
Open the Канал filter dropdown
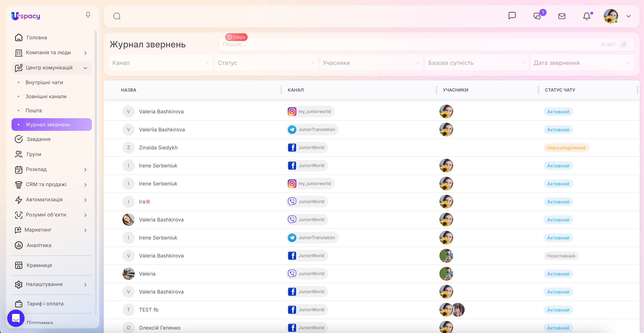pos(161,63)
